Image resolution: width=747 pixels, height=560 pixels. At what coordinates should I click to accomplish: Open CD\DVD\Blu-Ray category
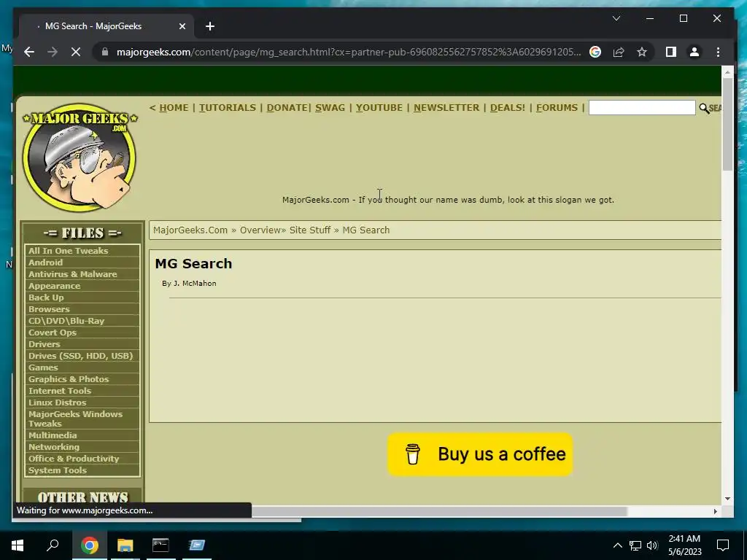(66, 321)
